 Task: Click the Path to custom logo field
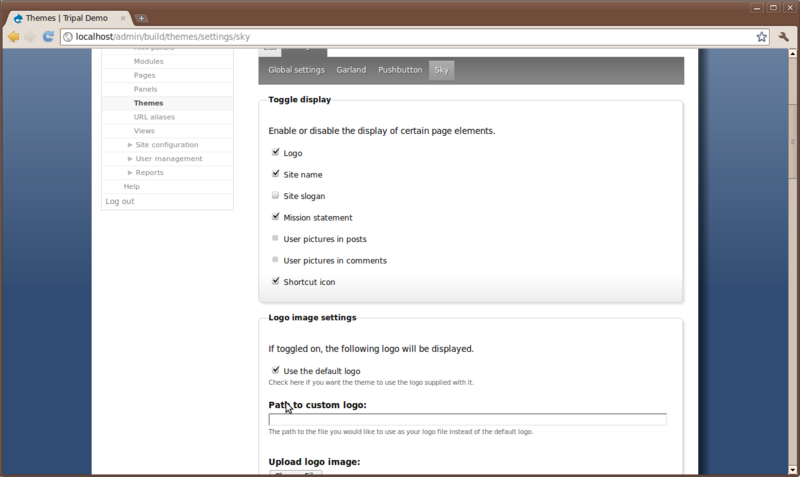tap(467, 419)
